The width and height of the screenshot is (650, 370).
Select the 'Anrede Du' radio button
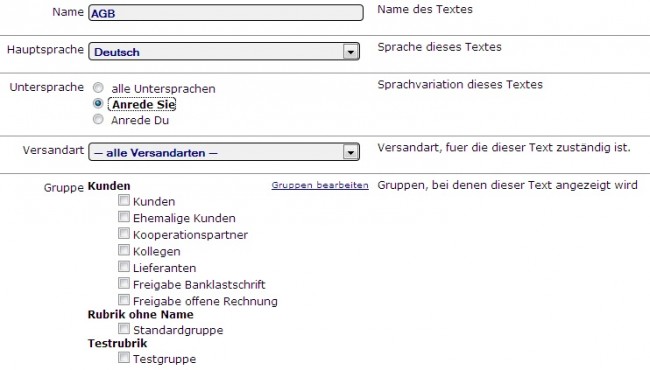[98, 119]
